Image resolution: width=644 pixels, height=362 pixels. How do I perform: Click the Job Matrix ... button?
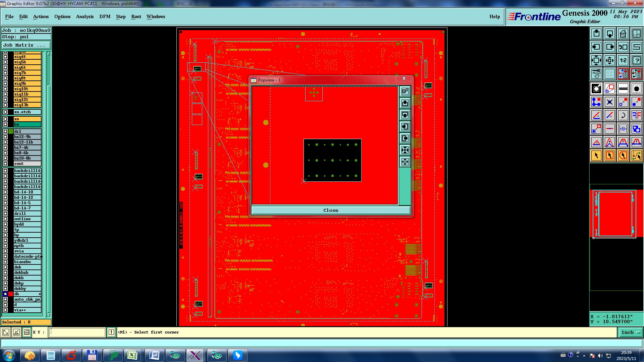[x=26, y=45]
